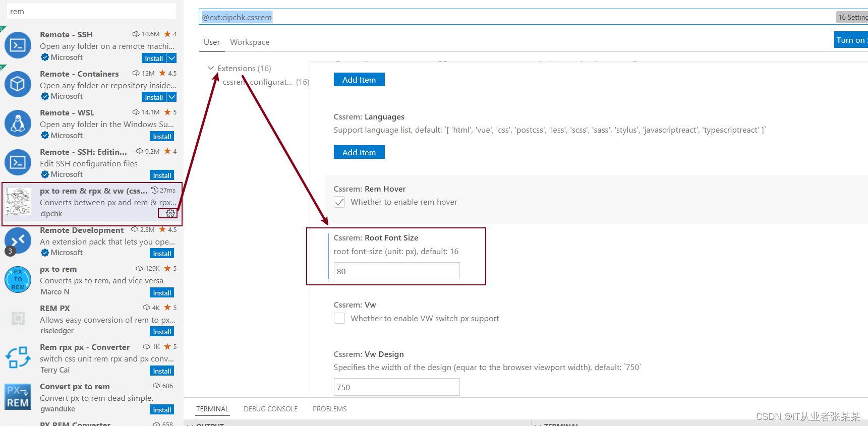This screenshot has height=426, width=868.
Task: Switch to the User settings tab
Action: click(212, 42)
